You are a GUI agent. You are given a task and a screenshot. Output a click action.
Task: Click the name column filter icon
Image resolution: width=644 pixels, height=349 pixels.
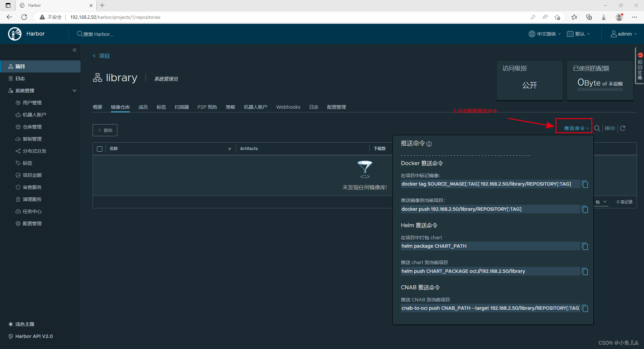(x=230, y=149)
